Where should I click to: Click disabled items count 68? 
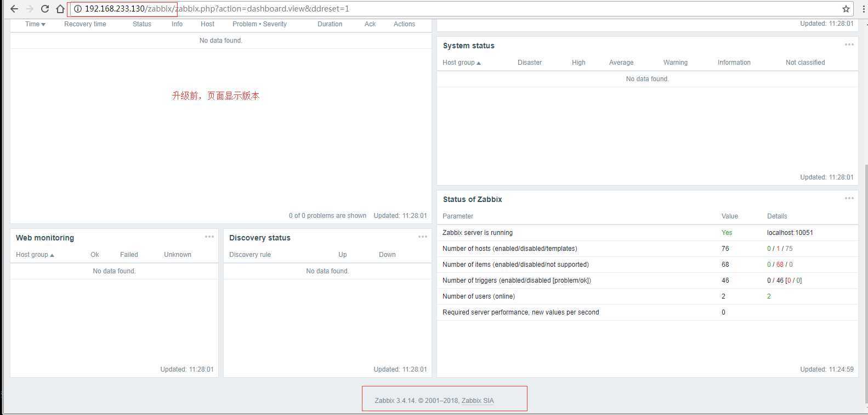(x=780, y=265)
